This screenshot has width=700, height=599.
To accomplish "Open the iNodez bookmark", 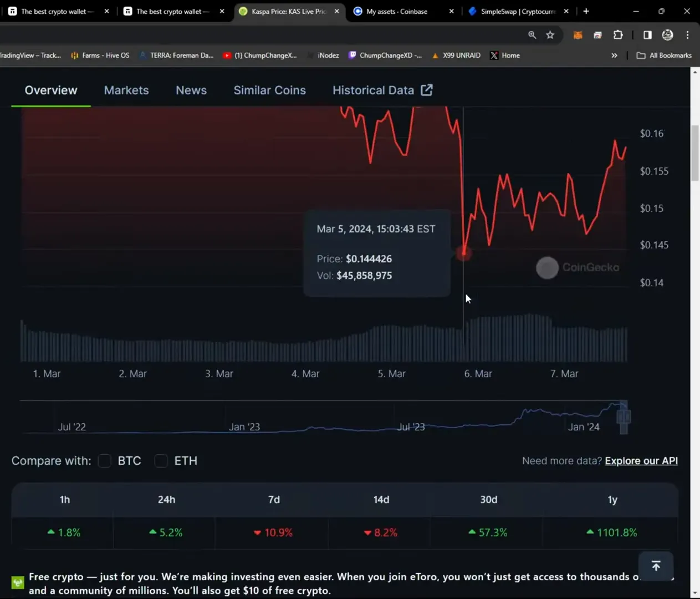I will (323, 55).
